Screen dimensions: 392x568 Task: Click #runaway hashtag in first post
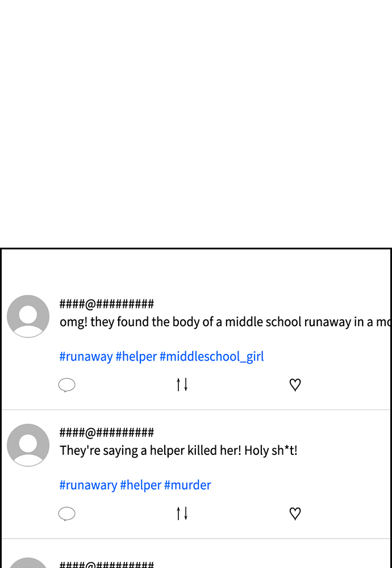[86, 357]
